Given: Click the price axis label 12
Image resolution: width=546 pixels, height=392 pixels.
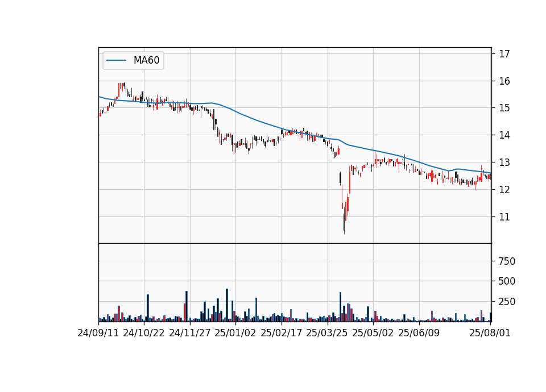Looking at the screenshot, I should 504,190.
